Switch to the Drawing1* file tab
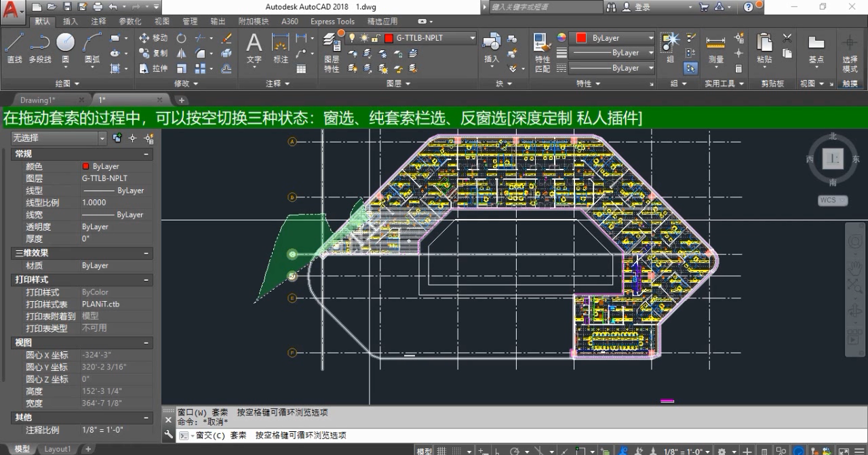The height and width of the screenshot is (455, 868). pyautogui.click(x=38, y=100)
